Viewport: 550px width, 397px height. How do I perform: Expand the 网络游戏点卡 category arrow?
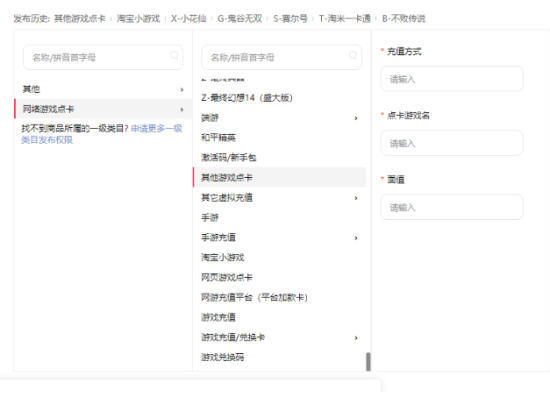pyautogui.click(x=182, y=109)
